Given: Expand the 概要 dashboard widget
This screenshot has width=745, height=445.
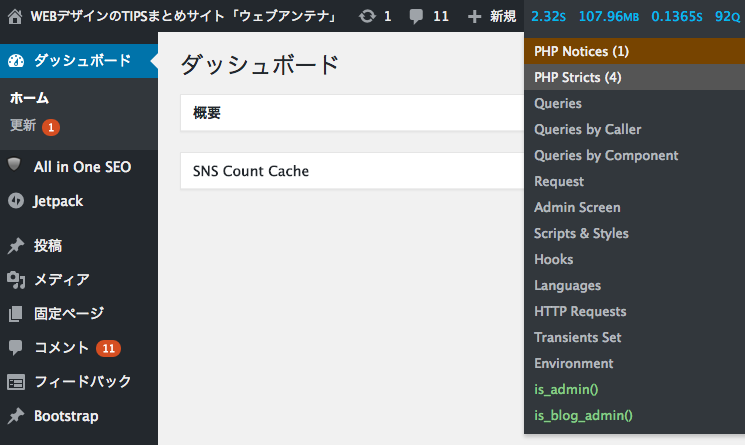Looking at the screenshot, I should [x=352, y=113].
